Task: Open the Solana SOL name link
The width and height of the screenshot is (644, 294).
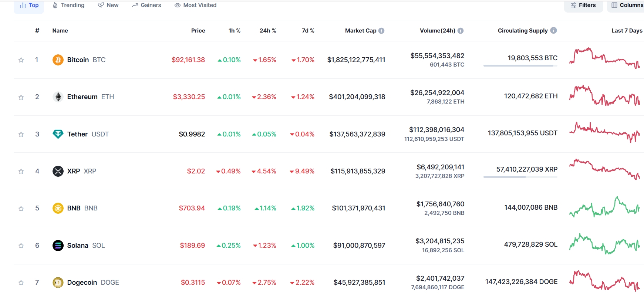Action: [x=86, y=246]
